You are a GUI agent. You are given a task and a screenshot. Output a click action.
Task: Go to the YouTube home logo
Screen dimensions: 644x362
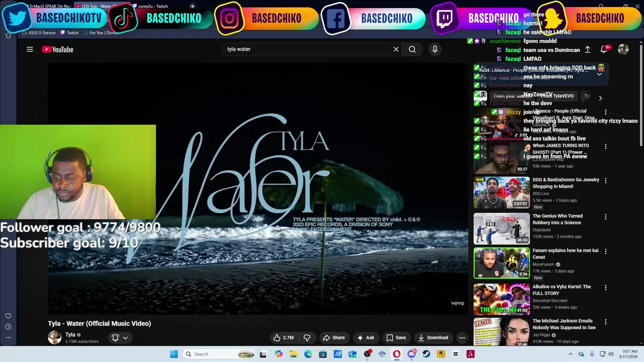pos(58,49)
